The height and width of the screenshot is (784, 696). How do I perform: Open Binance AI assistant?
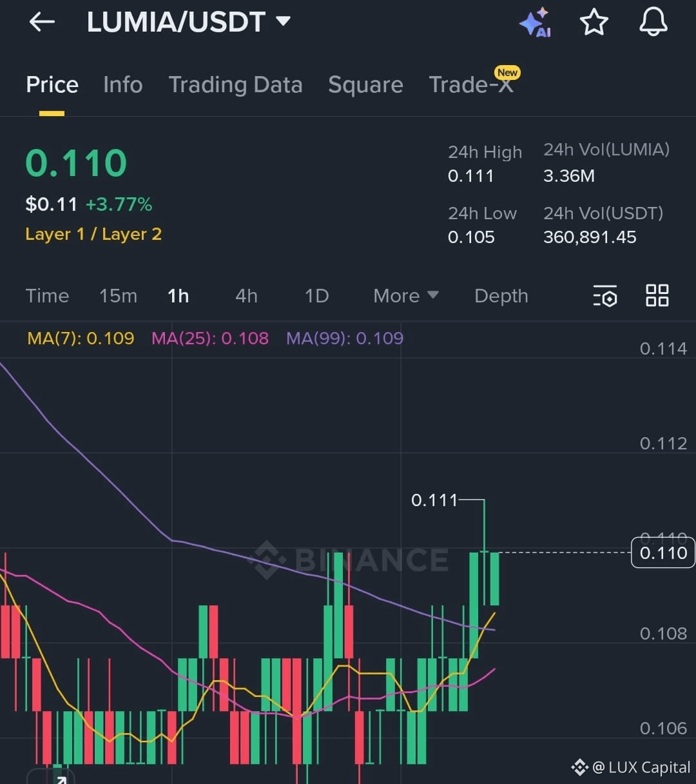(x=536, y=22)
